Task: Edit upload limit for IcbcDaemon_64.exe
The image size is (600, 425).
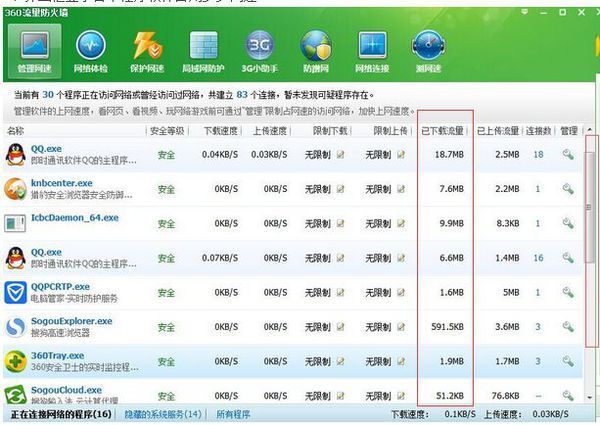Action: [x=401, y=223]
